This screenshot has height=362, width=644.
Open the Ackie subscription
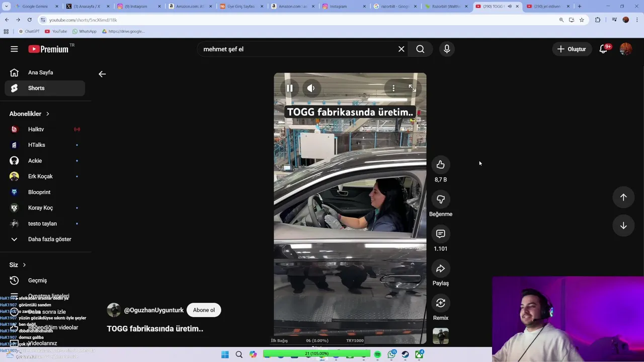[x=45, y=161]
